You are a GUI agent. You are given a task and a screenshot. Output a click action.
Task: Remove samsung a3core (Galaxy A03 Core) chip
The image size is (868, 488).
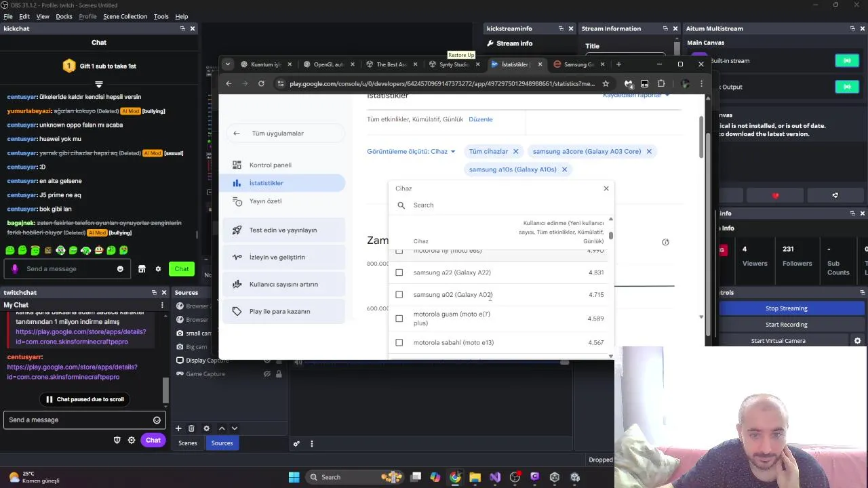pos(649,152)
